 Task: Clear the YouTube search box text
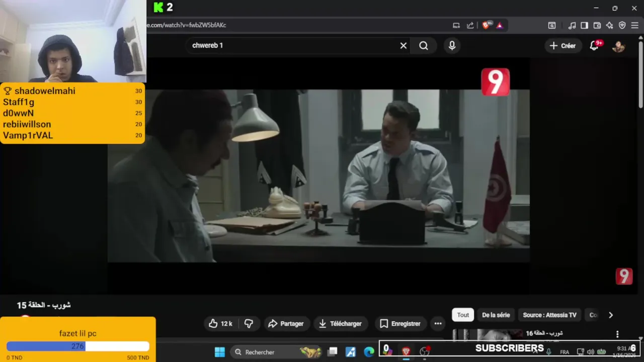click(x=404, y=45)
